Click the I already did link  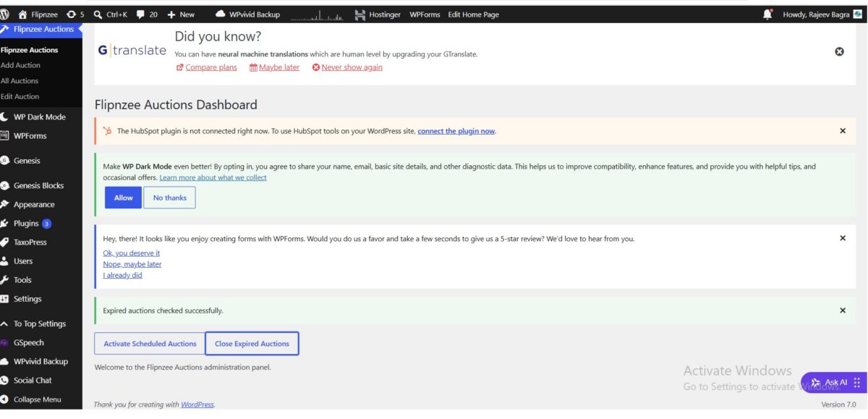pyautogui.click(x=123, y=275)
